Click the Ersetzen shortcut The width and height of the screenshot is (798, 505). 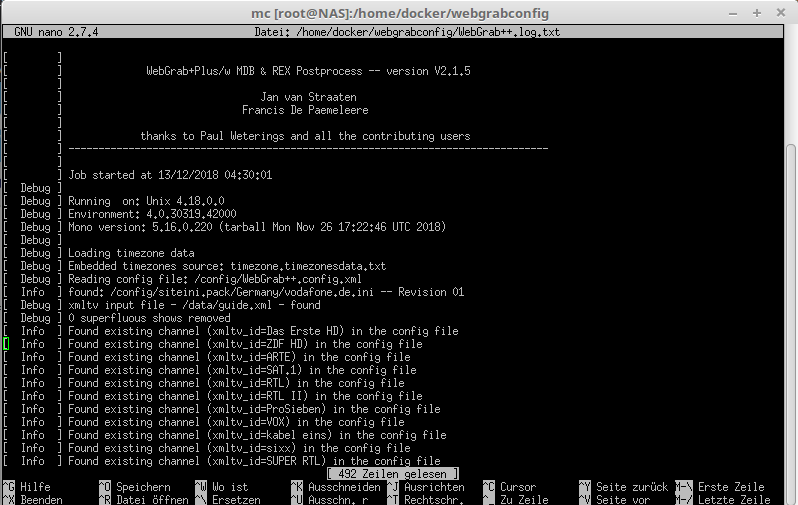click(x=227, y=499)
